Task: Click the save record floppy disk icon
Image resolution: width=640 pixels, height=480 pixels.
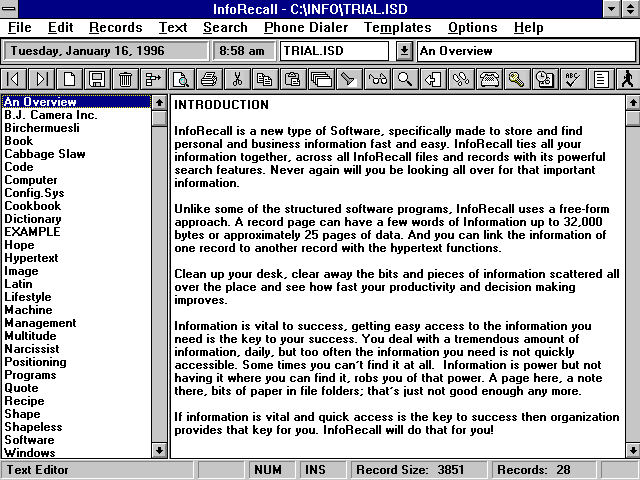Action: tap(97, 79)
